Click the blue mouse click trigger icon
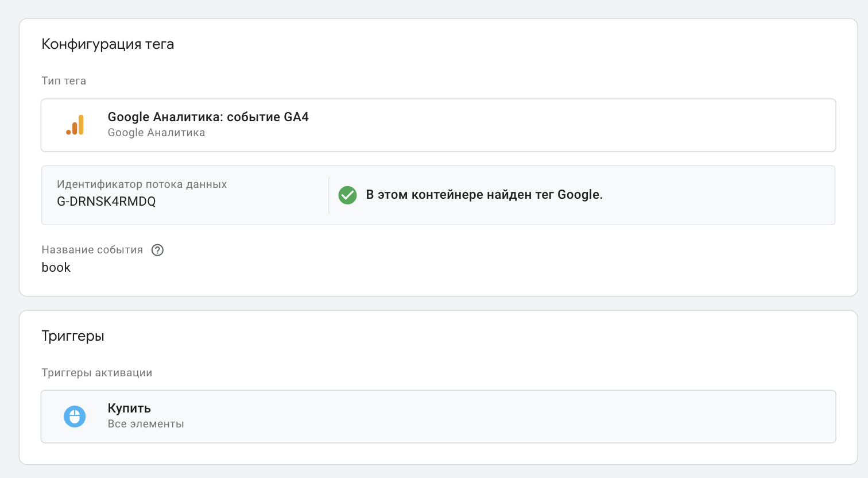 [75, 417]
